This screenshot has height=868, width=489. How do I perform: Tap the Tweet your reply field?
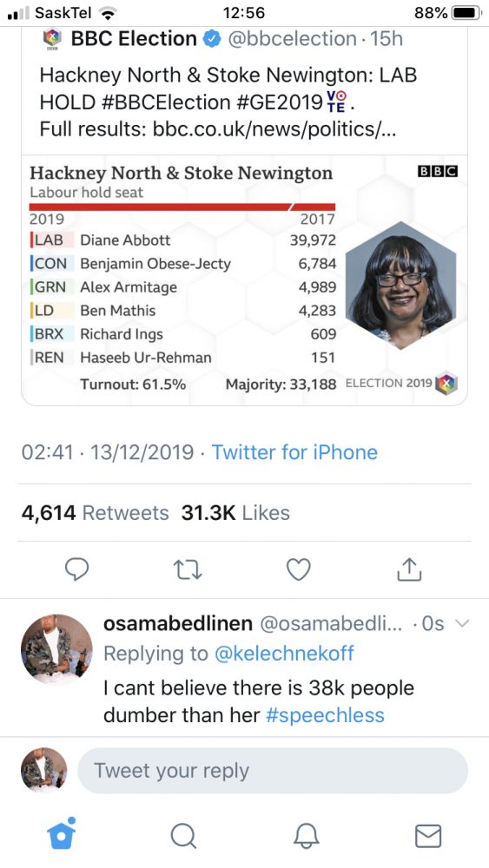pyautogui.click(x=273, y=771)
